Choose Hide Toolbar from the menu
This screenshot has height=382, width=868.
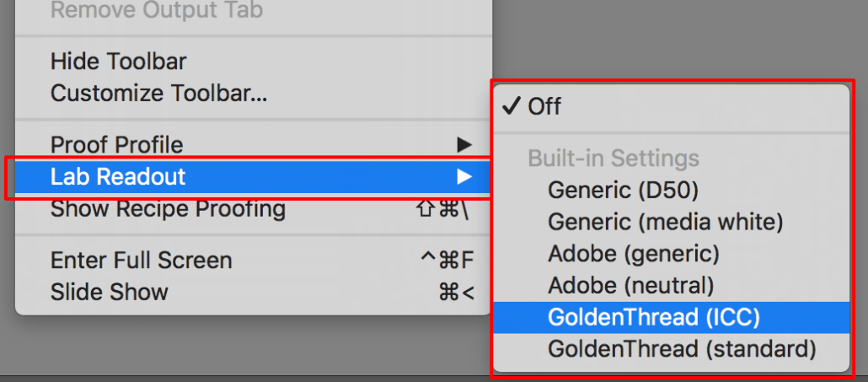click(118, 62)
